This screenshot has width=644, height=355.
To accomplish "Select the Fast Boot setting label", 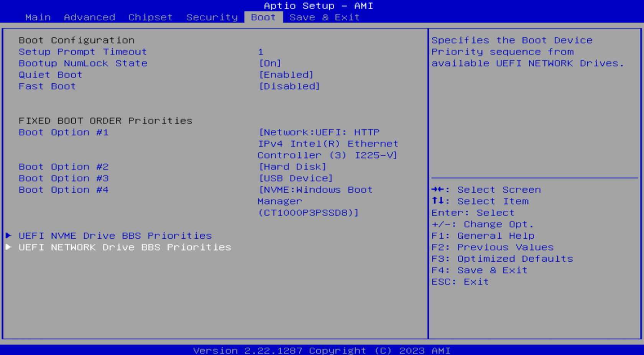I will 47,86.
